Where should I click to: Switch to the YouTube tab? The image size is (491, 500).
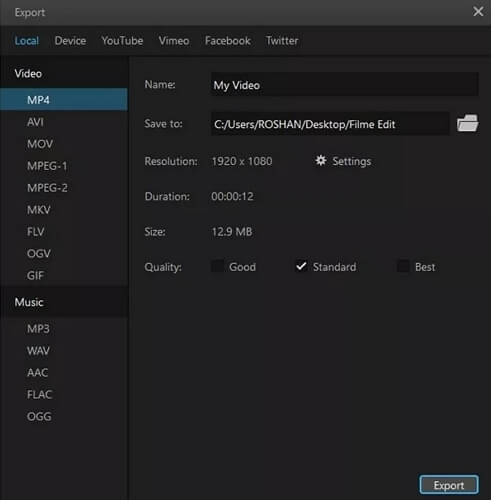pos(122,41)
